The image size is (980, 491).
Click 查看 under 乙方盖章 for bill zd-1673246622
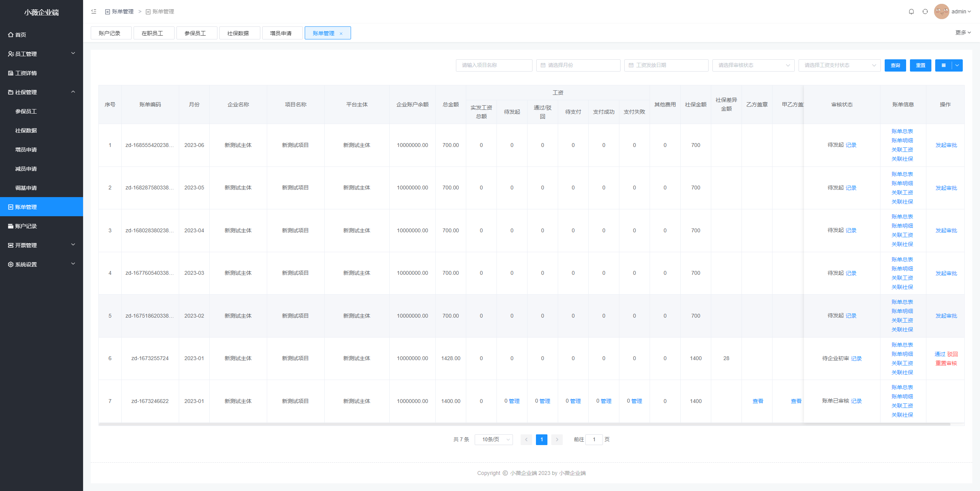point(758,401)
